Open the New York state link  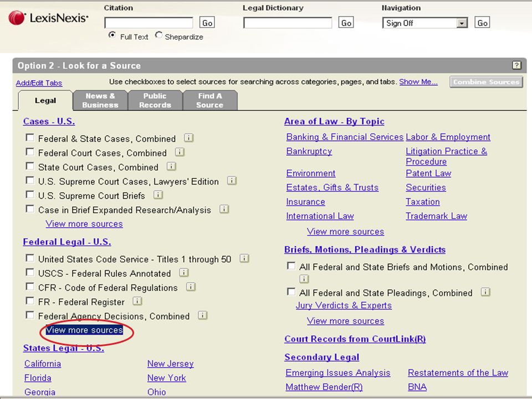[x=167, y=378]
